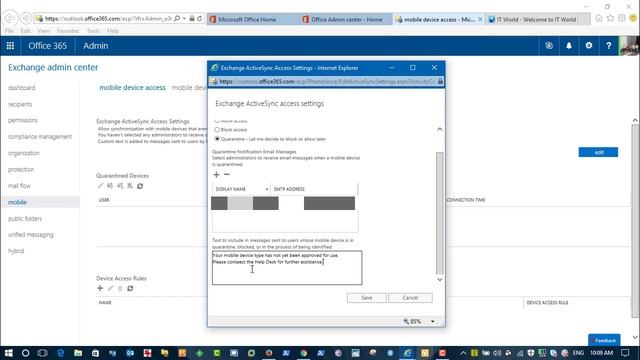640x360 pixels.
Task: Click the edit pencil under Device Access Rules
Action: 110,288
